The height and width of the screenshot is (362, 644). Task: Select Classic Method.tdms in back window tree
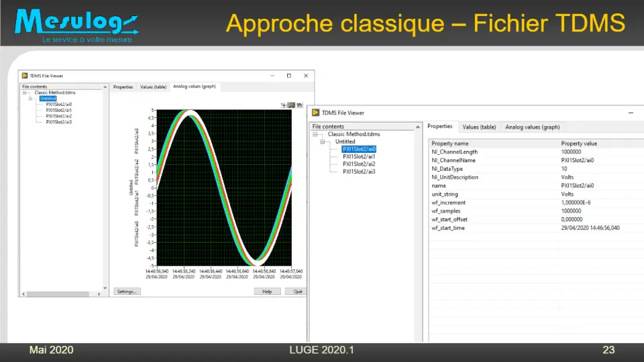(55, 93)
